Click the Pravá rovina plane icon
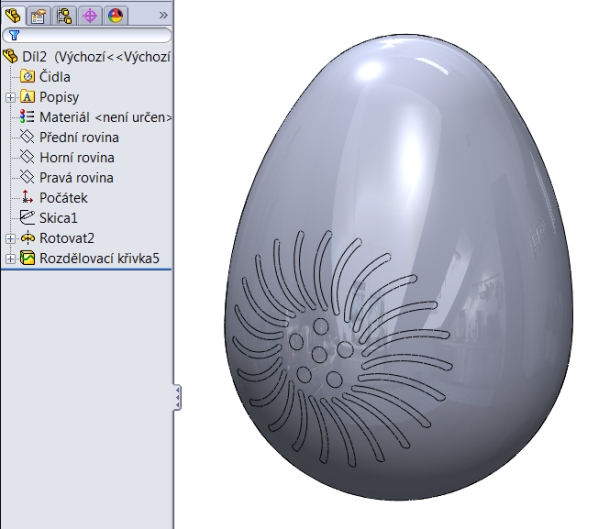 tap(28, 178)
